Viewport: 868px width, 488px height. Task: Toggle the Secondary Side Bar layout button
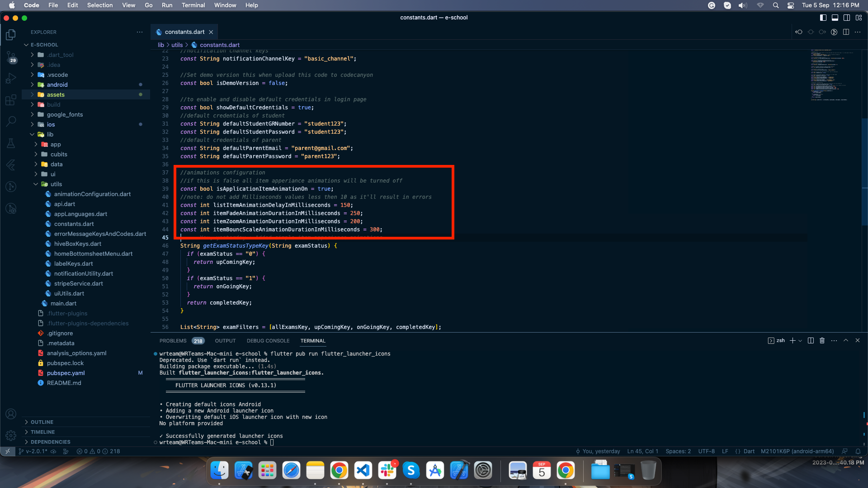point(847,18)
